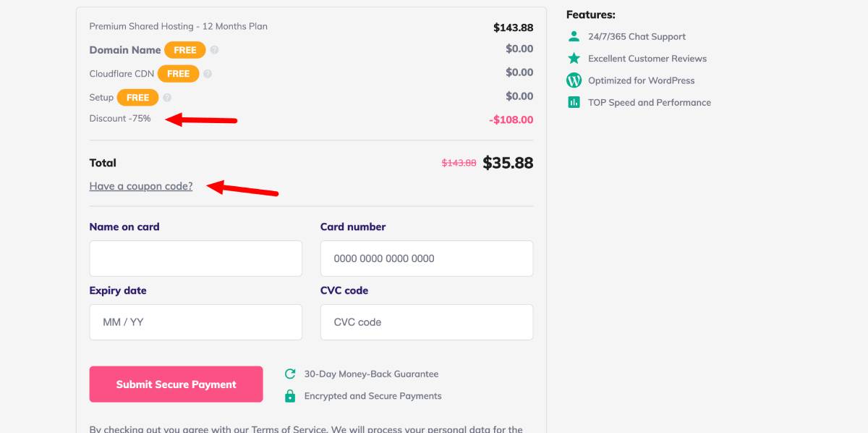Click the TOP Speed bar chart icon

coord(574,102)
